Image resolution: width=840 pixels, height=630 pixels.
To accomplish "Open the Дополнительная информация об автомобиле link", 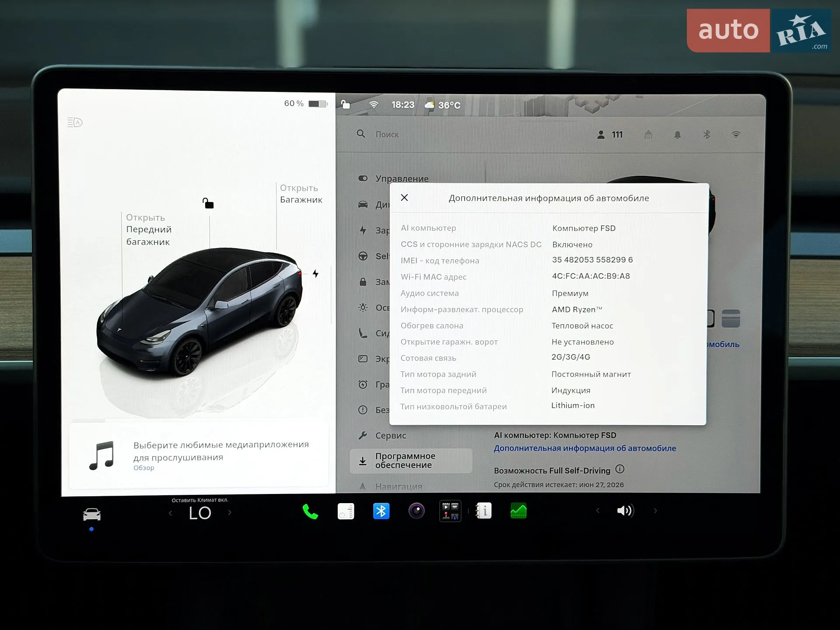I will pos(585,448).
